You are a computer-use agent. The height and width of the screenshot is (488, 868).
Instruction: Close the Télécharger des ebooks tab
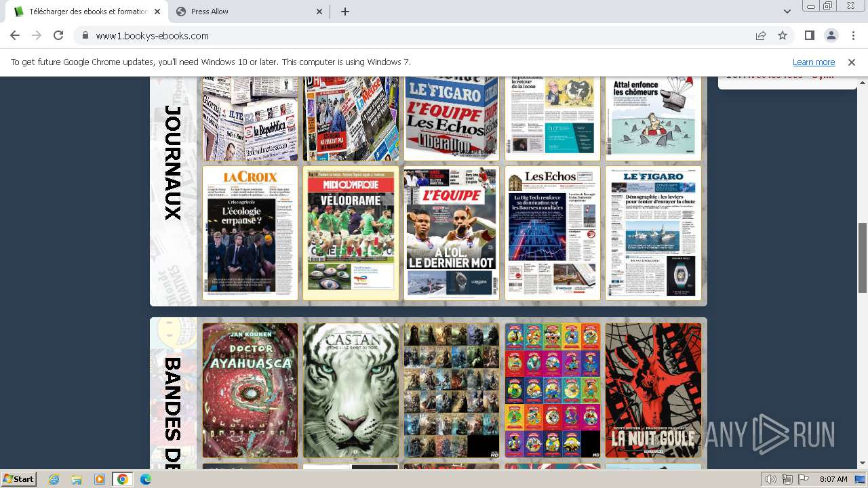pos(157,12)
